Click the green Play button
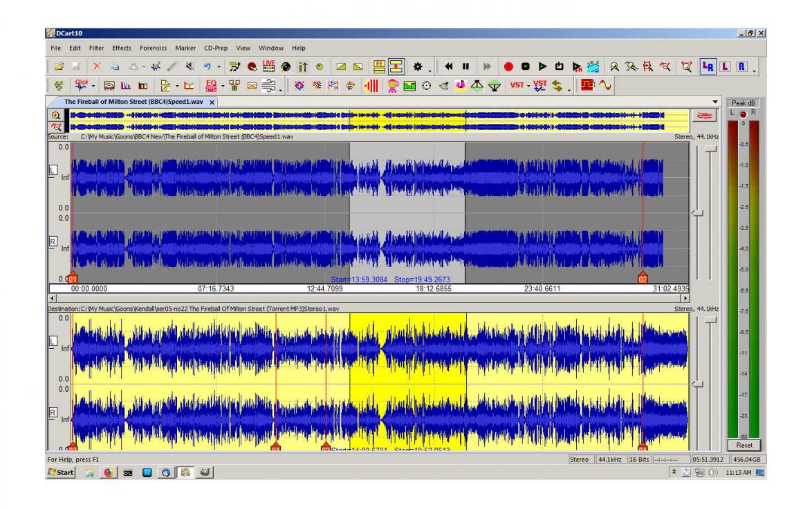Image resolution: width=812 pixels, height=508 pixels. tap(542, 66)
